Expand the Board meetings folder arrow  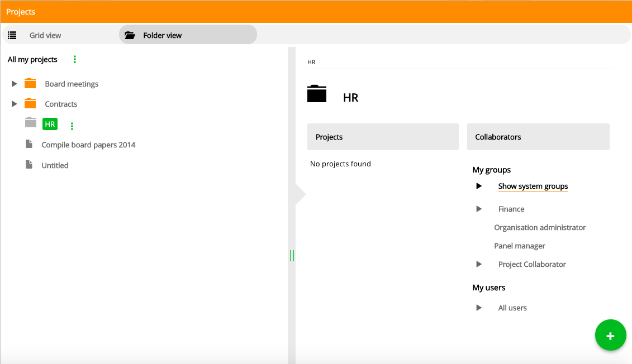coord(15,84)
